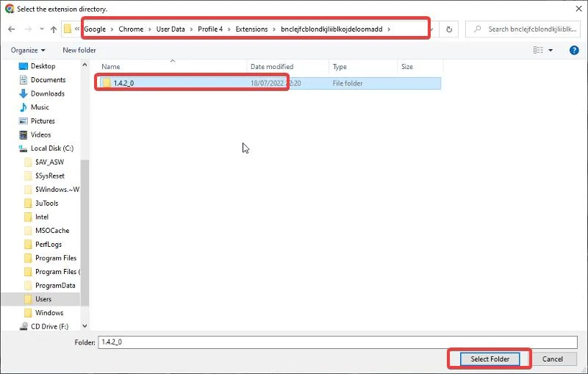Change view with the view icon
The image size is (588, 374).
[538, 50]
